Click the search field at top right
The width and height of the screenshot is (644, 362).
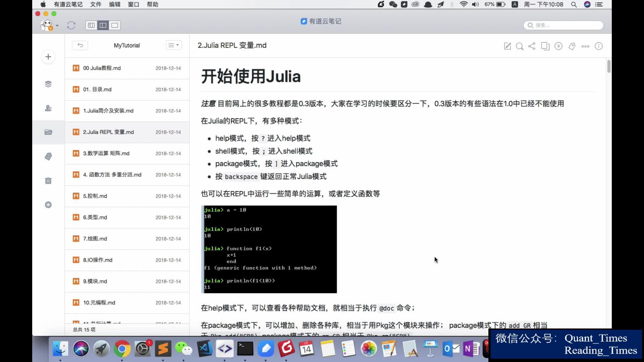(563, 25)
